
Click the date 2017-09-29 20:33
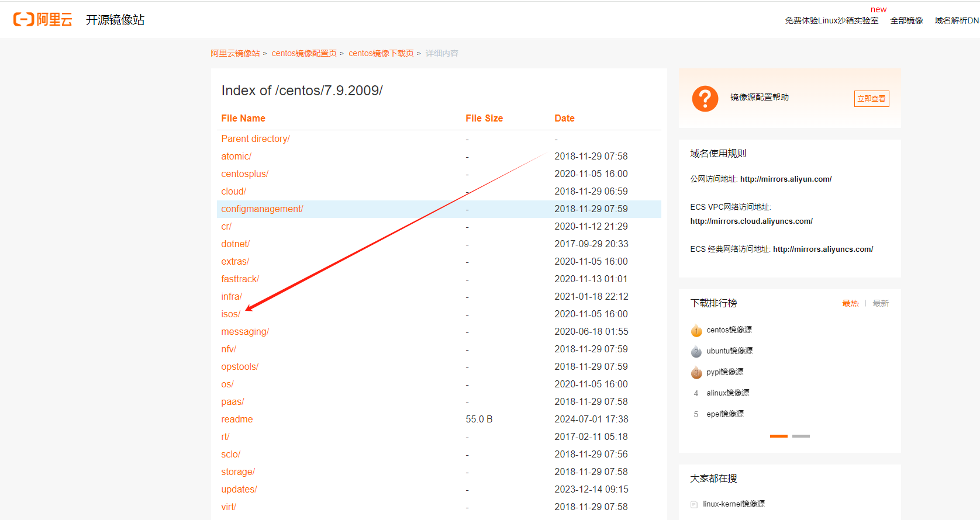[591, 244]
